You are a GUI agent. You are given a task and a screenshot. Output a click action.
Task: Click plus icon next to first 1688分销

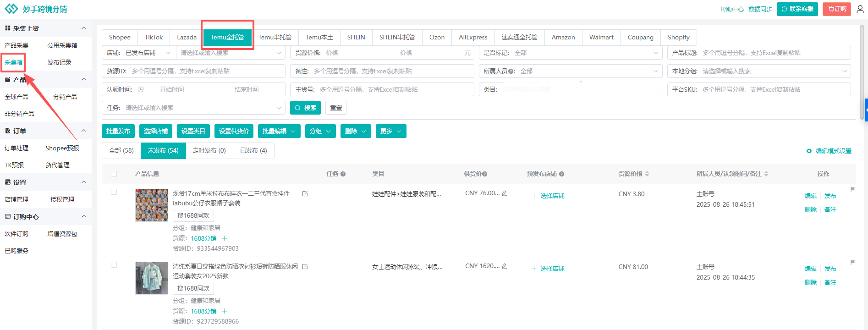tap(225, 238)
